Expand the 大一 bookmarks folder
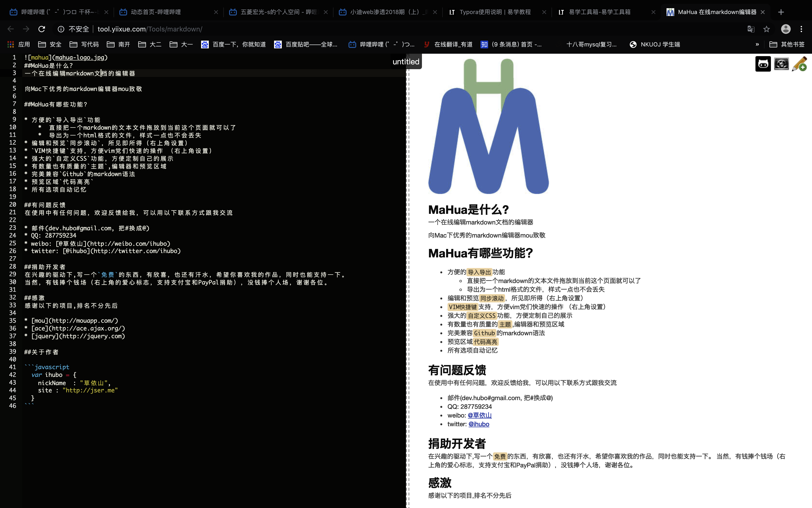This screenshot has height=508, width=812. click(181, 44)
